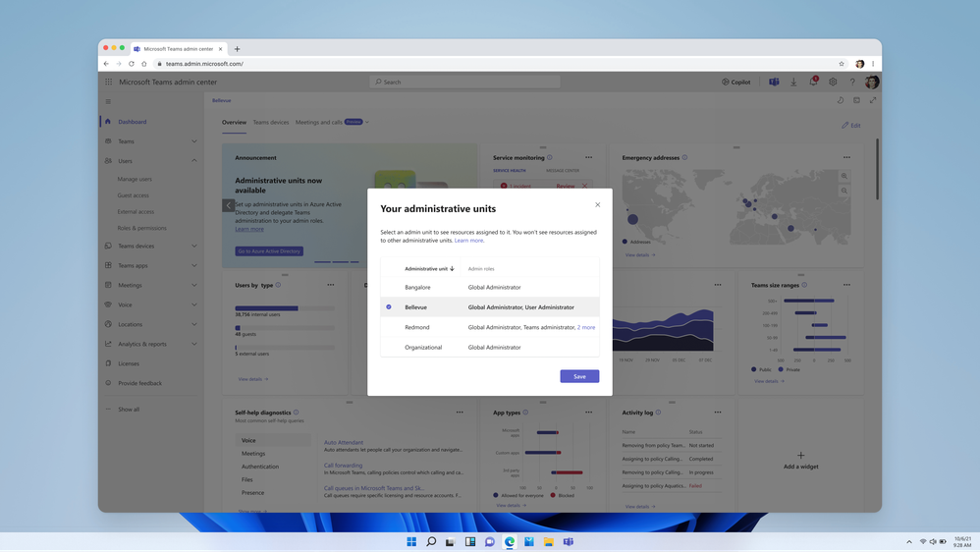Viewport: 980px width, 552px height.
Task: Expand Teams apps section
Action: pos(193,265)
